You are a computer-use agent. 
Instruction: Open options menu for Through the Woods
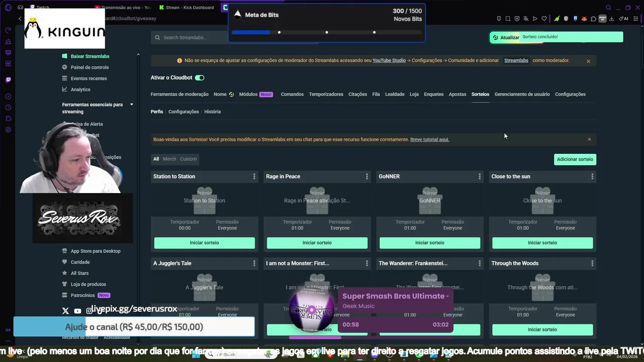(592, 263)
